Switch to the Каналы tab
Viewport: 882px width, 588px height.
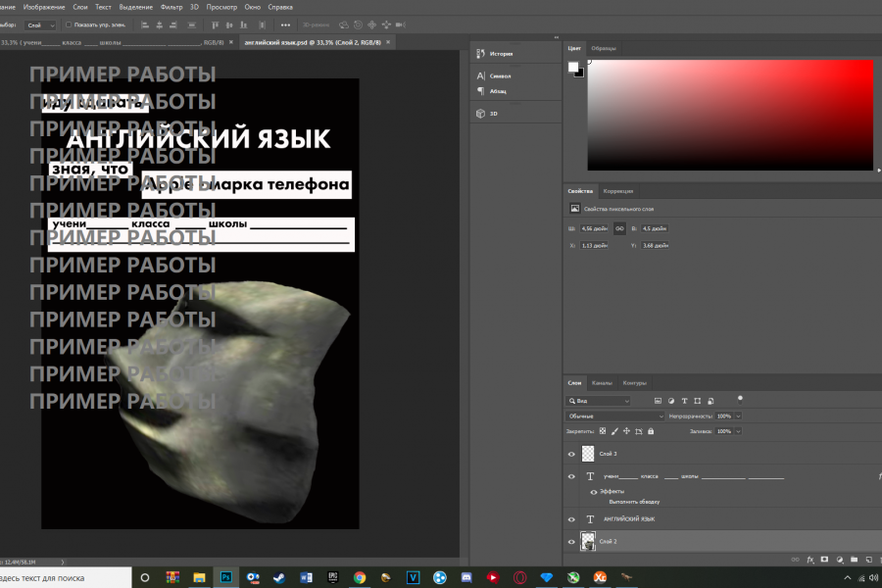[x=602, y=382]
